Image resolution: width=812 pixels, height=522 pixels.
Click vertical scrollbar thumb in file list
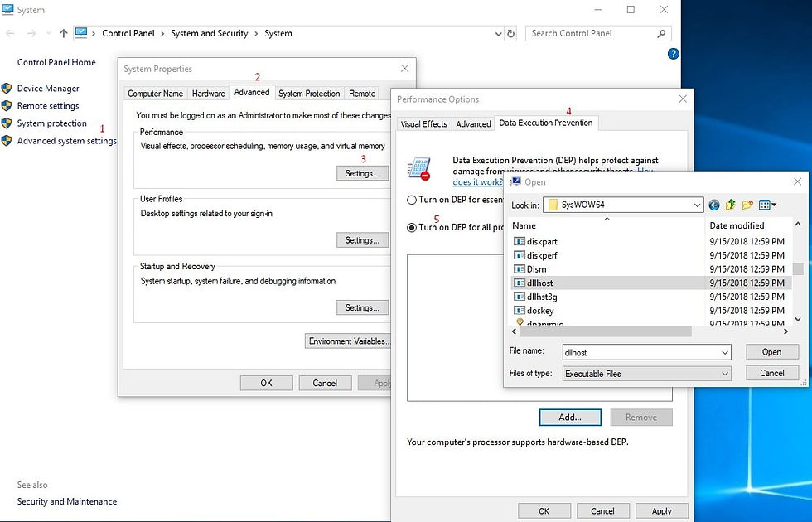click(x=798, y=268)
